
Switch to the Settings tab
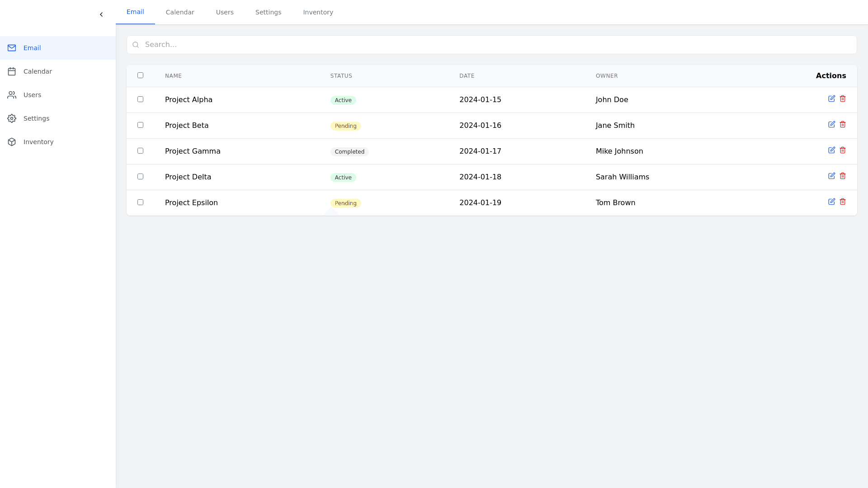pyautogui.click(x=268, y=12)
